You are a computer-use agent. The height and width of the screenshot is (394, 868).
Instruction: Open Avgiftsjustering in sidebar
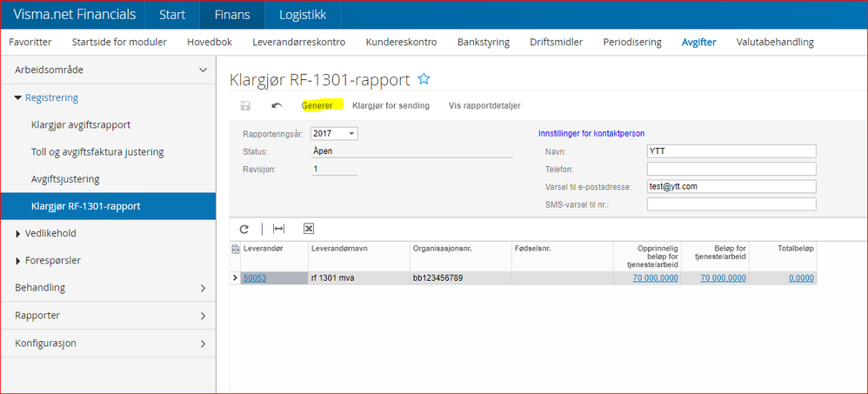coord(65,179)
